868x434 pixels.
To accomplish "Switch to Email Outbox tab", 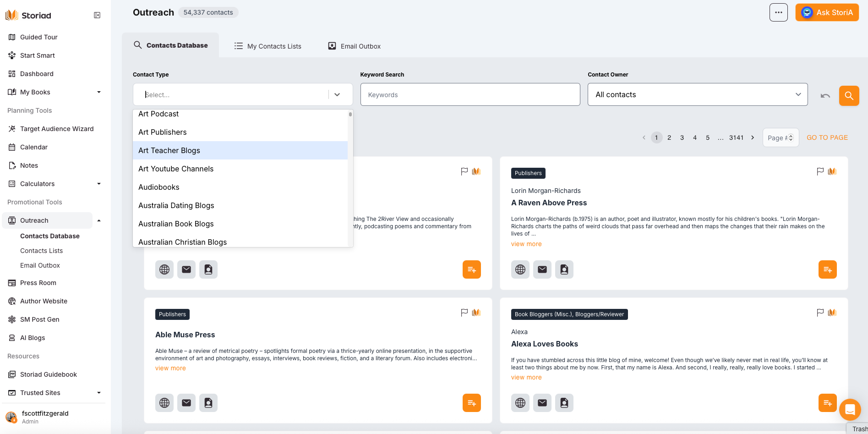I will coord(355,46).
